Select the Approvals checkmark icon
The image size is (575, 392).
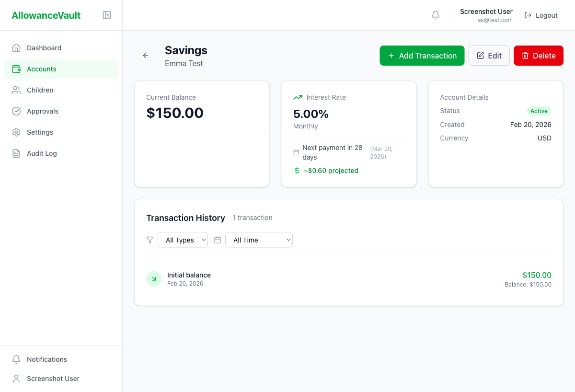16,111
